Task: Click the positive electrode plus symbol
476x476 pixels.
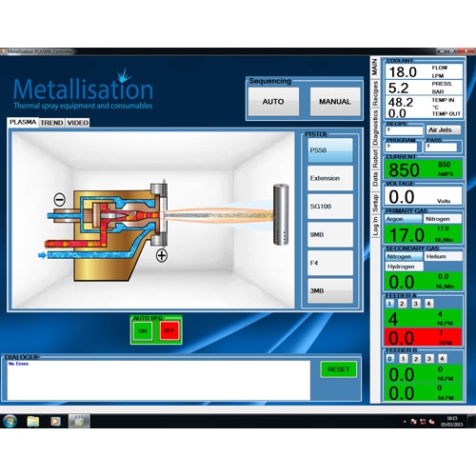Action: pyautogui.click(x=162, y=255)
